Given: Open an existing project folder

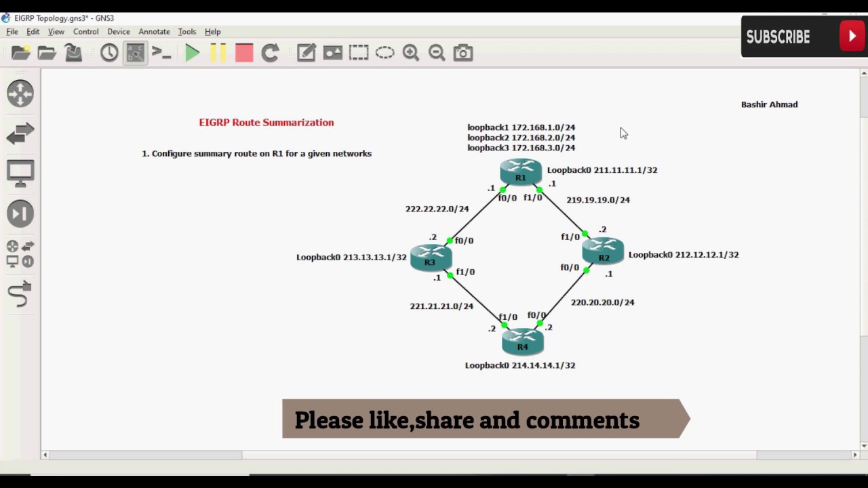Looking at the screenshot, I should [47, 53].
